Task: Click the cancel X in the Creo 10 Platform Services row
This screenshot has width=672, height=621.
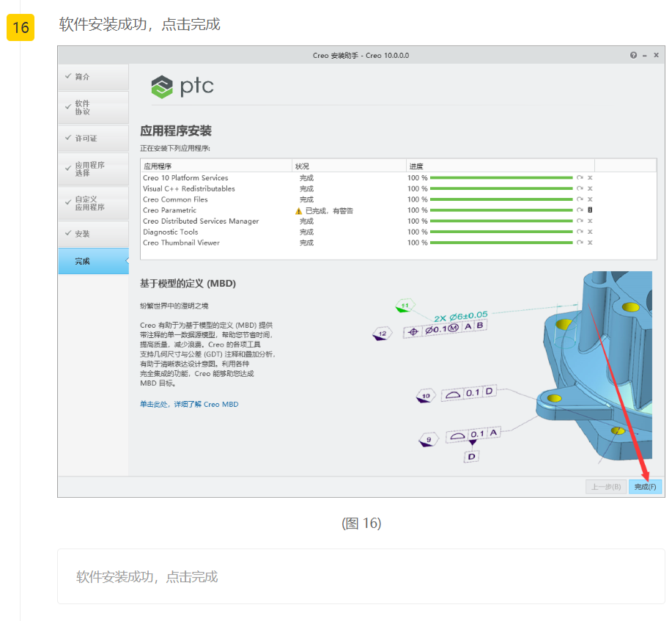Action: coord(590,177)
